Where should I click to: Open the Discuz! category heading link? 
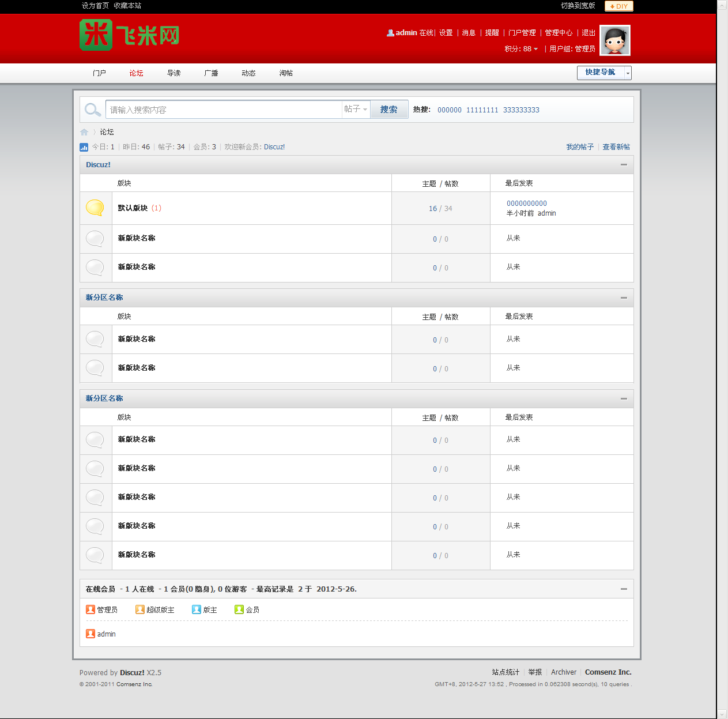[98, 165]
